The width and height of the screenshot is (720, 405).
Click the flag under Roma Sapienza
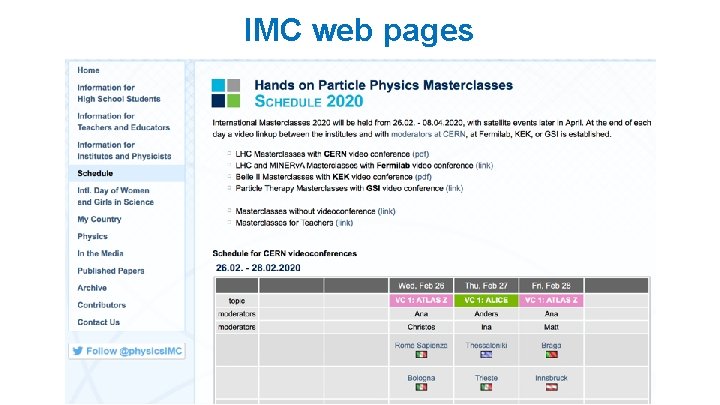click(421, 354)
